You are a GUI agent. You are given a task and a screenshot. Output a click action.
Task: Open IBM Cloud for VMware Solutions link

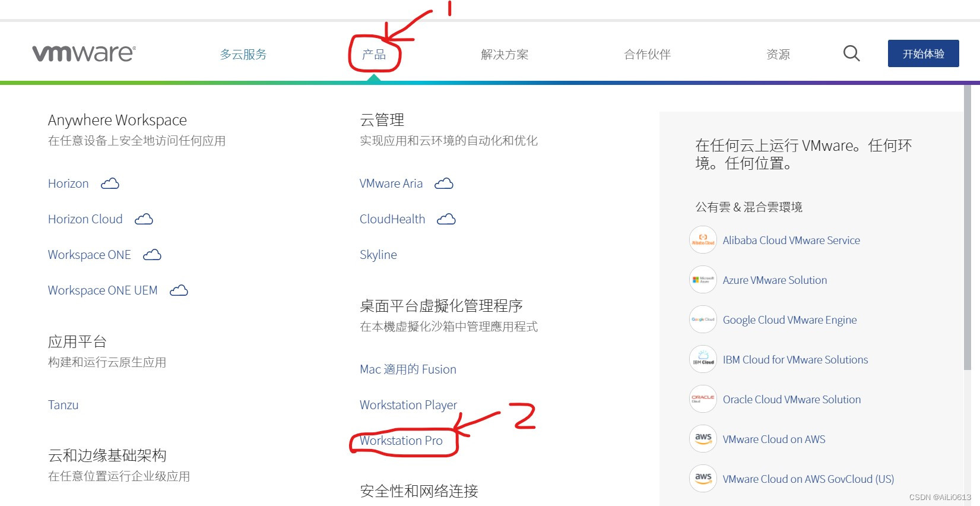pyautogui.click(x=795, y=359)
